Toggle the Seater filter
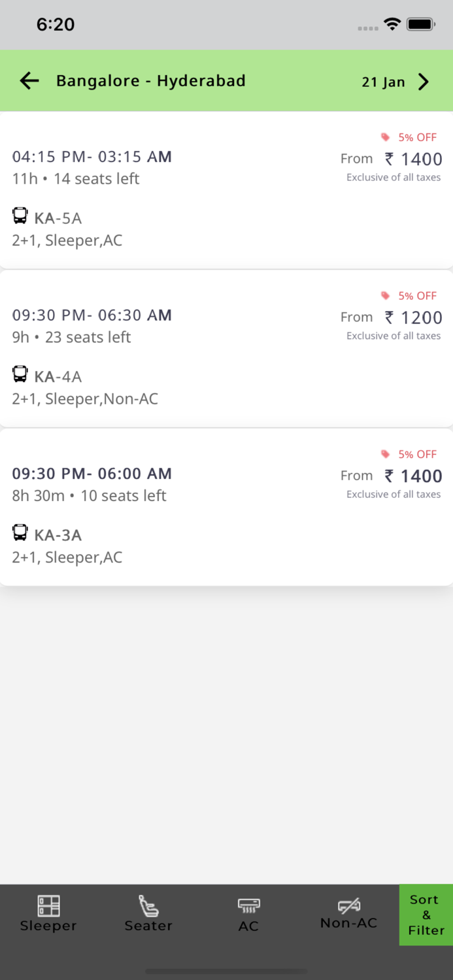This screenshot has width=453, height=980. [x=148, y=914]
